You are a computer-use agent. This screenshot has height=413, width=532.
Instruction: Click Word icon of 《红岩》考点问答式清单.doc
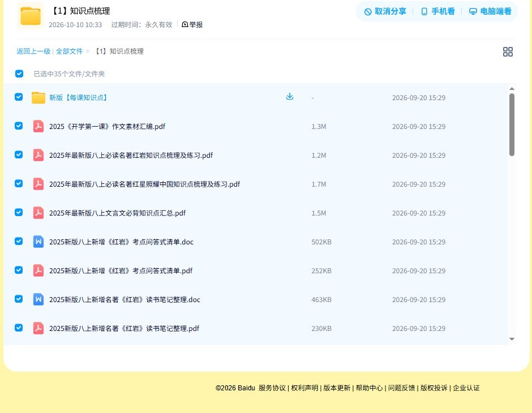click(38, 242)
